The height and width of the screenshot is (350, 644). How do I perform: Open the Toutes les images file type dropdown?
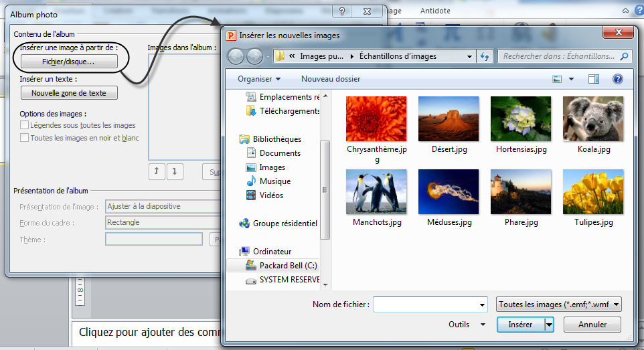click(558, 304)
